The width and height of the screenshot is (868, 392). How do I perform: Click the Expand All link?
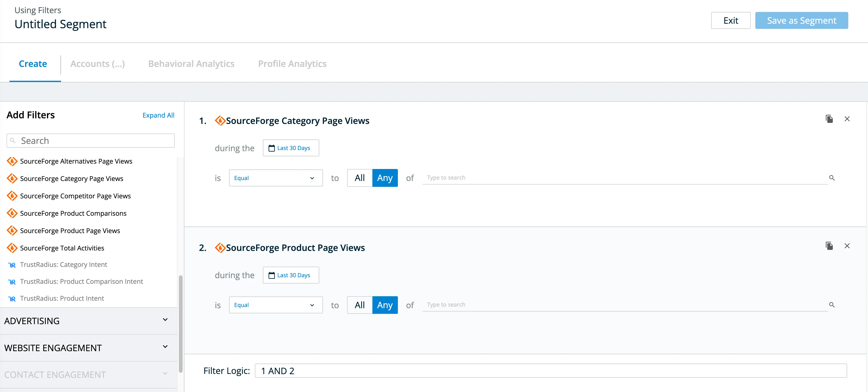[158, 115]
